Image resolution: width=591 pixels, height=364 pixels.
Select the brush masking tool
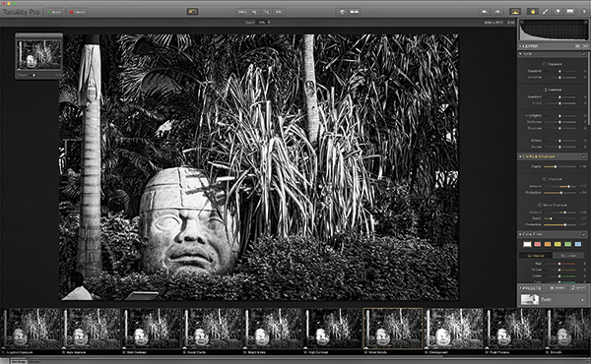[x=545, y=12]
